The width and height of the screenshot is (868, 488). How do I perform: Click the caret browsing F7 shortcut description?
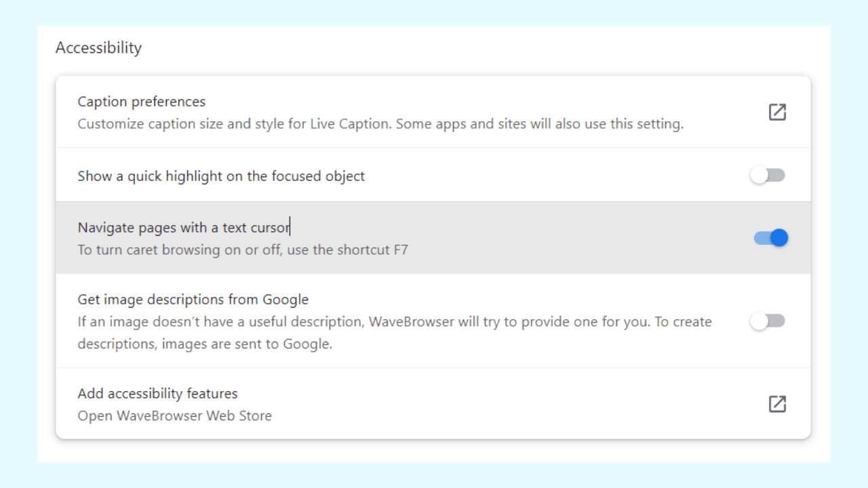point(242,249)
